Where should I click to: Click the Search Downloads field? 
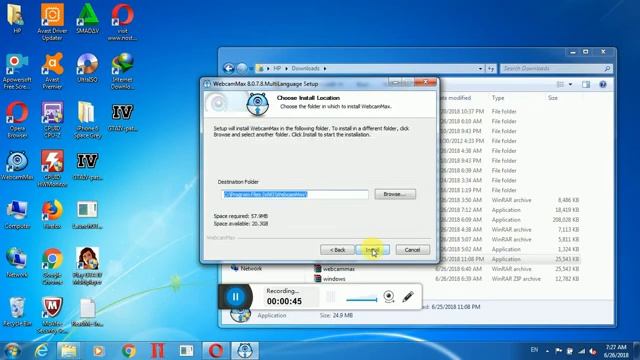[x=557, y=68]
